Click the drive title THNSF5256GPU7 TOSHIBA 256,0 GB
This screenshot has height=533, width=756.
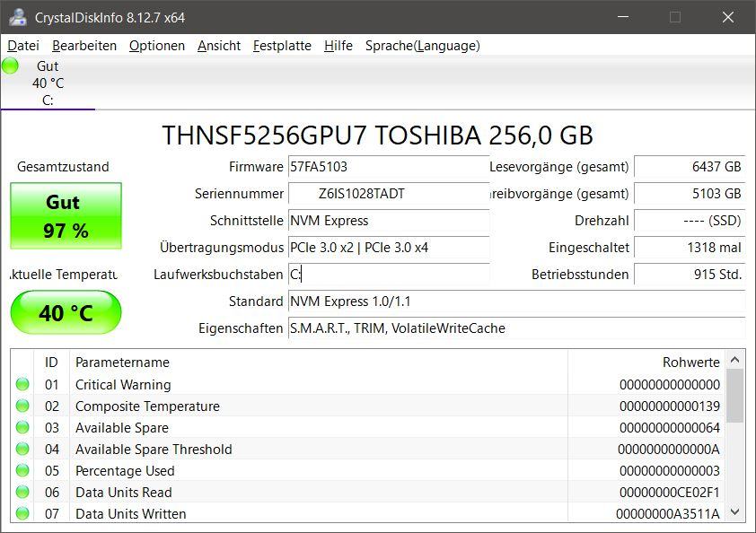[377, 135]
